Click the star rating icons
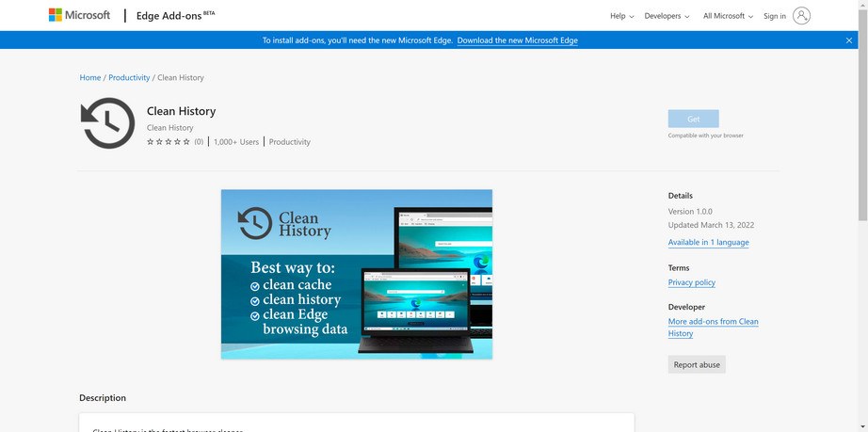 [x=169, y=141]
